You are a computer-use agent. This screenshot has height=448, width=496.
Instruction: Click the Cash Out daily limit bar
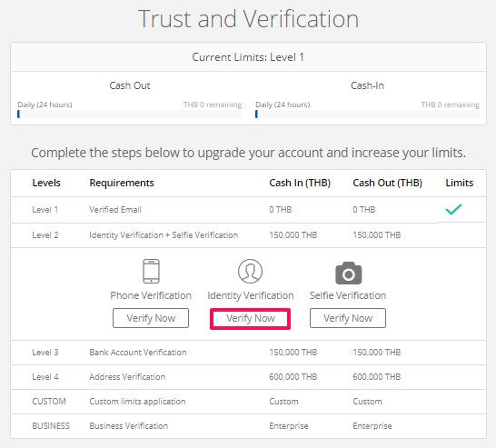point(129,114)
